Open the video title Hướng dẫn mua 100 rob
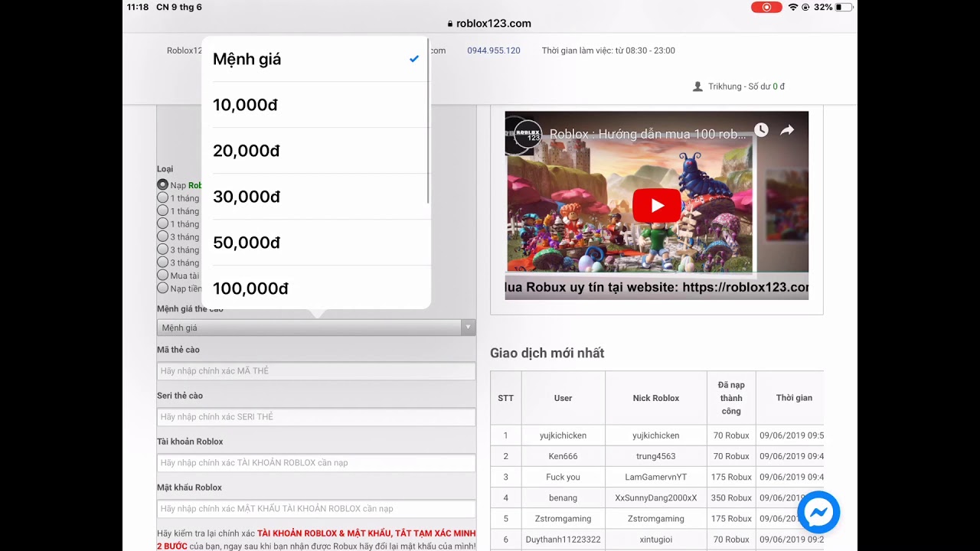The image size is (980, 551). (x=648, y=134)
